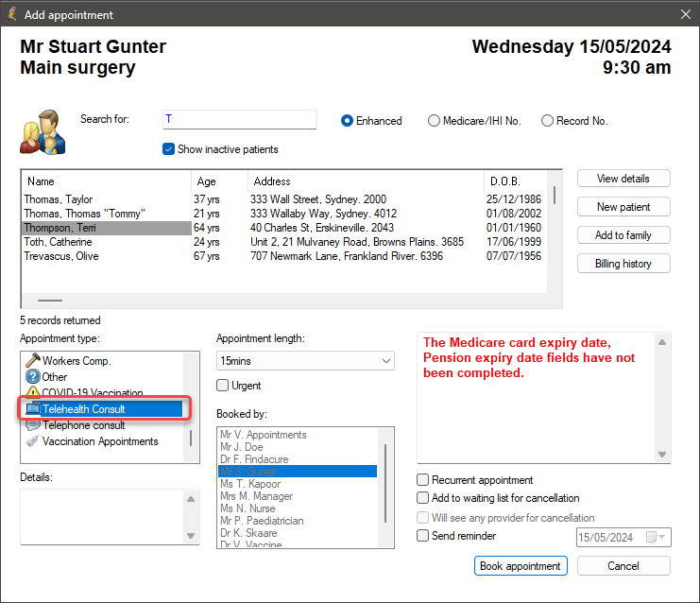Click the Add to family button

[x=623, y=235]
